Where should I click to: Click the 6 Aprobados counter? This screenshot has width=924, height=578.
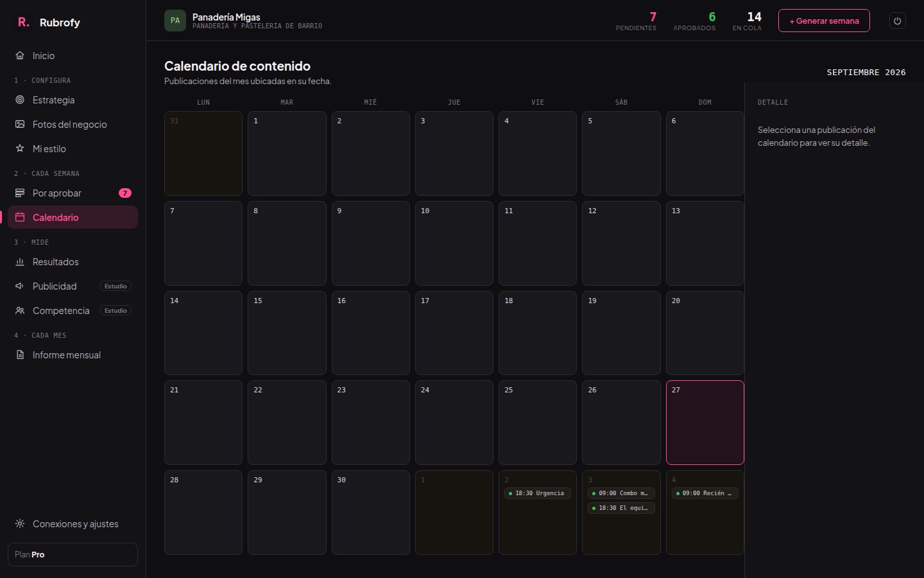pyautogui.click(x=694, y=21)
